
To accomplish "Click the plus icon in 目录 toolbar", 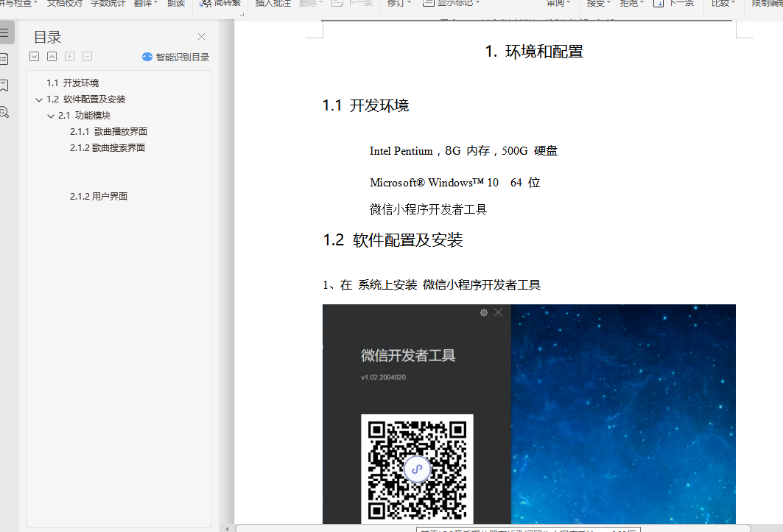I will (70, 57).
